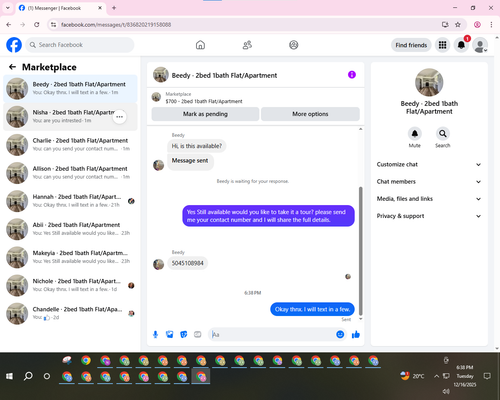500x400 pixels.
Task: Click the chat scrollbar thumb
Action: (x=360, y=251)
